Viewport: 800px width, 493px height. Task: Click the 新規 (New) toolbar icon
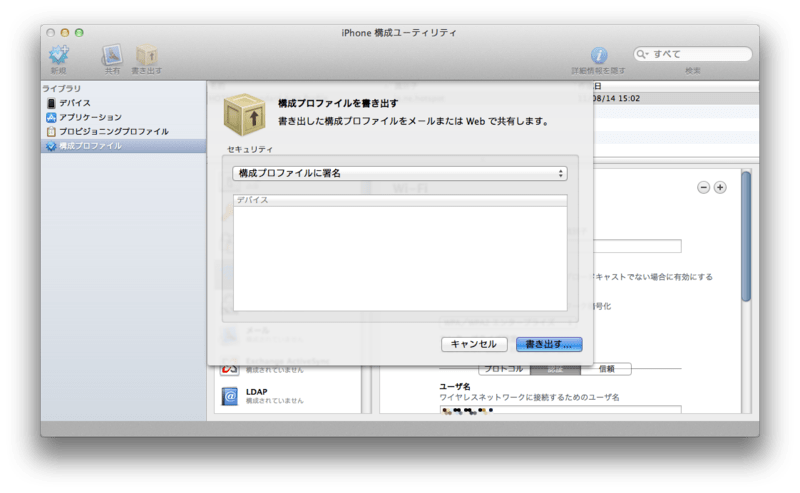[x=59, y=56]
